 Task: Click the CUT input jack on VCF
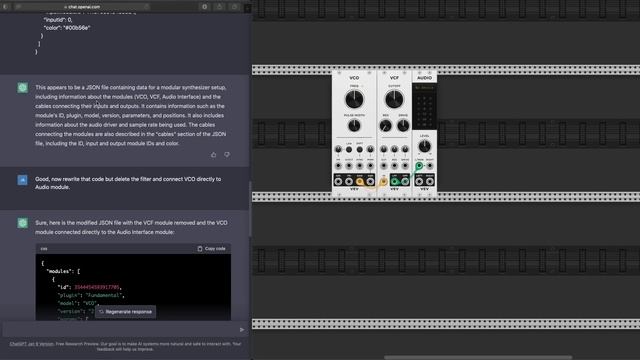click(x=384, y=166)
